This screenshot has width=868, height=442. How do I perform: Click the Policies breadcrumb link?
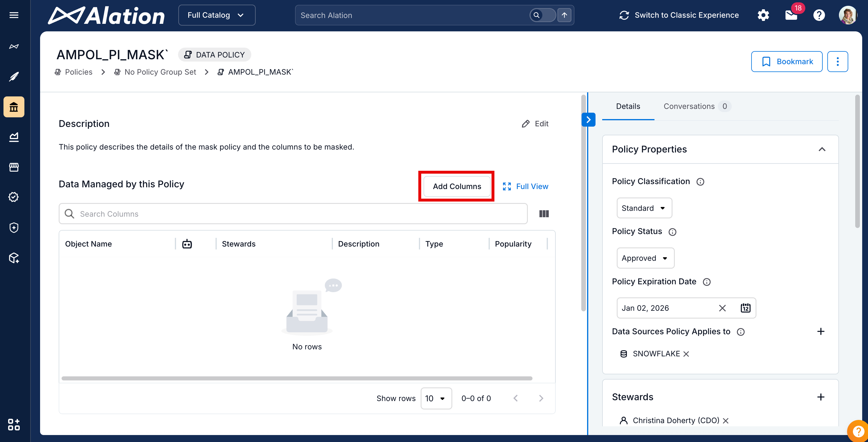[x=78, y=72]
